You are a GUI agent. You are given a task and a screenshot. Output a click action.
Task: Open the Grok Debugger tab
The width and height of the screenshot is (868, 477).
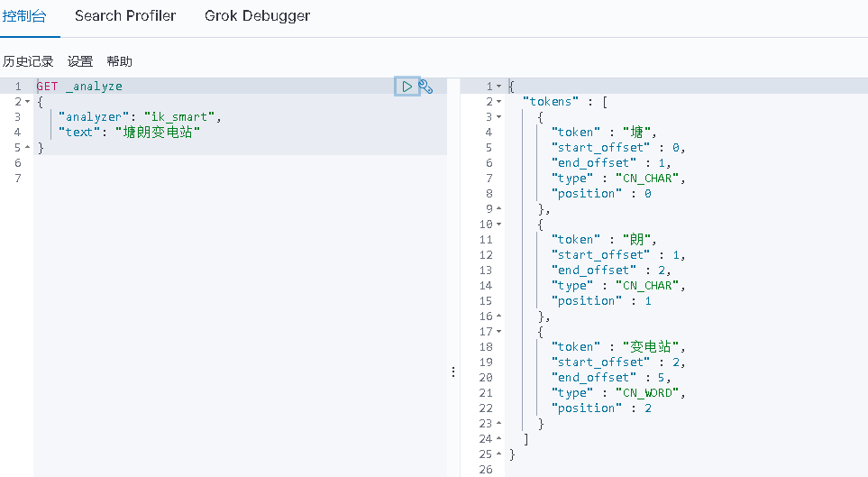coord(258,16)
